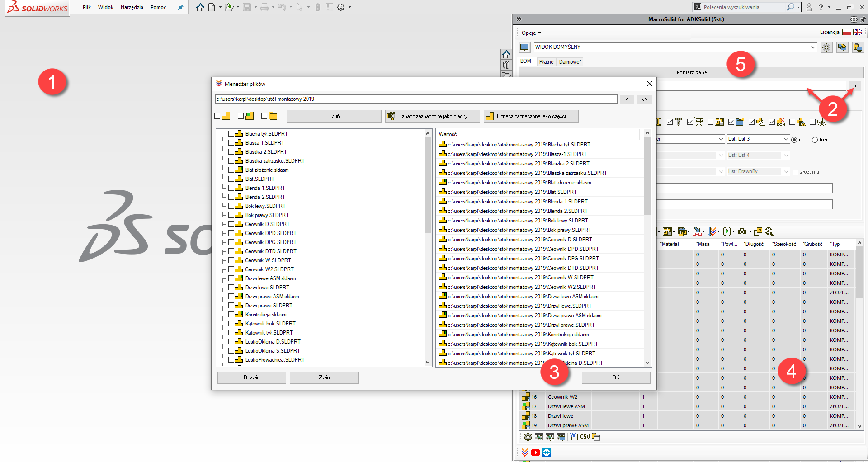Toggle the select-all folders checkbox in Menedżer plików
This screenshot has width=868, height=462.
264,116
